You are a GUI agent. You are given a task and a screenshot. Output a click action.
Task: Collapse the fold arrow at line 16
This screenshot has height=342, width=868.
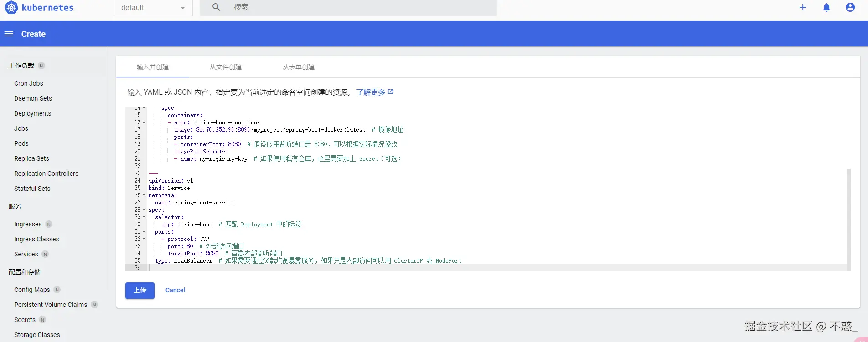click(x=144, y=123)
